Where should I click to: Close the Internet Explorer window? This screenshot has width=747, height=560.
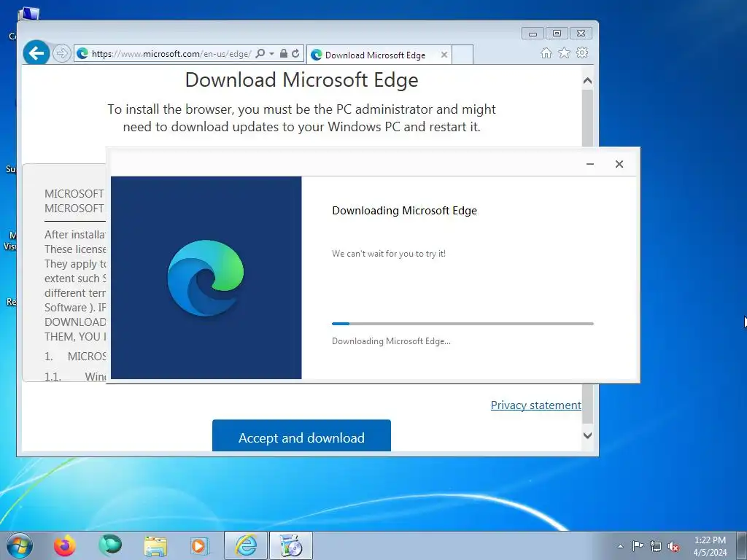[x=581, y=34]
